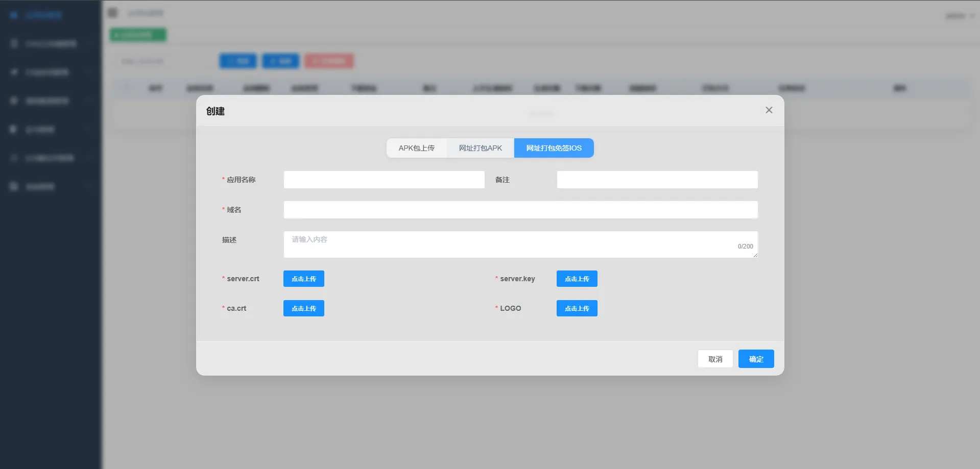Close the 创建 dialog with the X icon
Image resolution: width=980 pixels, height=469 pixels.
(769, 110)
